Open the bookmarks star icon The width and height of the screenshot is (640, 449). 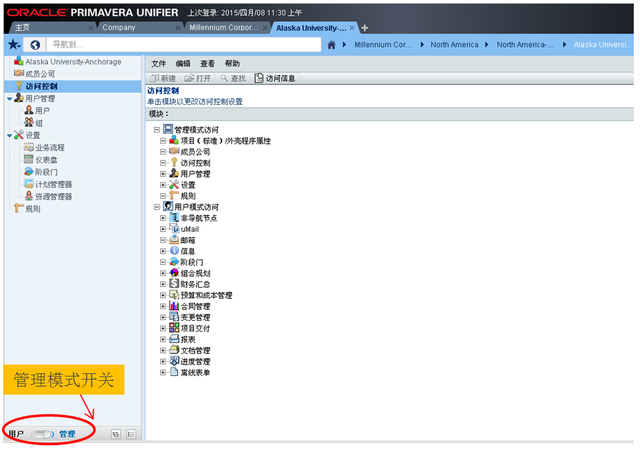click(x=14, y=44)
